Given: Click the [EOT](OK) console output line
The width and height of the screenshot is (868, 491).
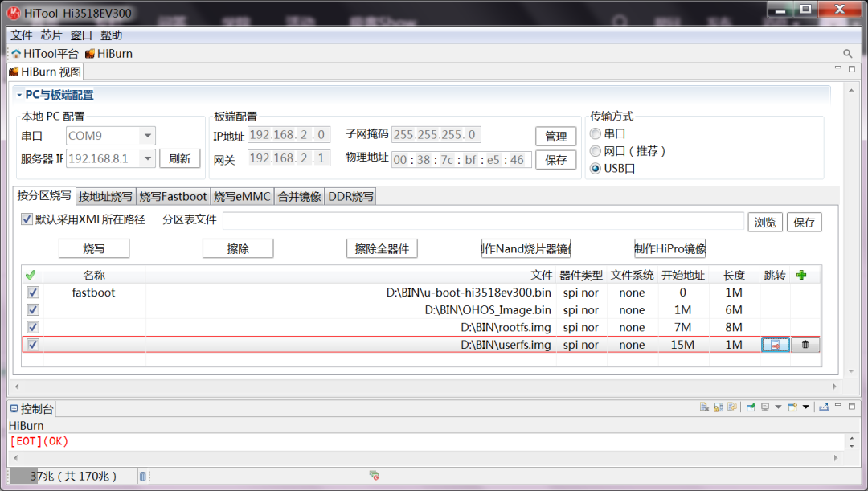Looking at the screenshot, I should [39, 441].
